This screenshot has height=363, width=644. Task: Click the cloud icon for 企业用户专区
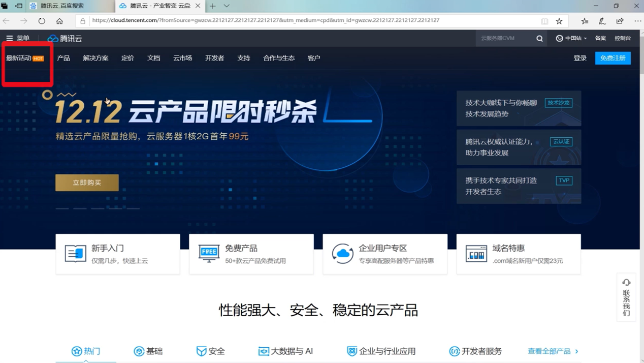pos(342,253)
